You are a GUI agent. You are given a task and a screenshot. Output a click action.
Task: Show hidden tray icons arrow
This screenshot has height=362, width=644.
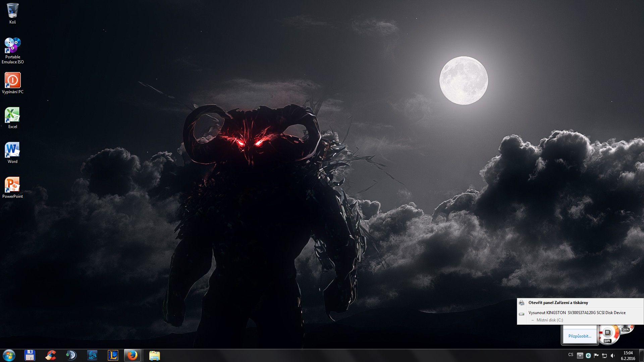coord(580,356)
